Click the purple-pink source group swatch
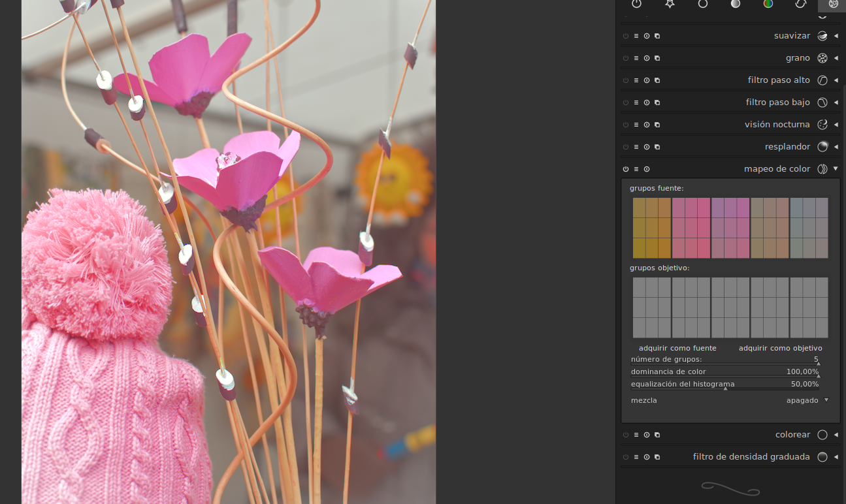 (x=730, y=228)
